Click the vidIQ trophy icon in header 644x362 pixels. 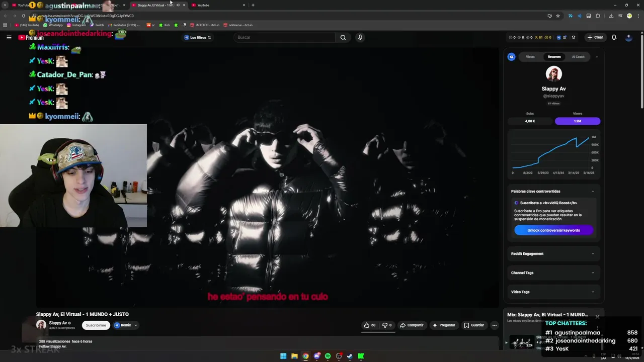click(x=573, y=37)
